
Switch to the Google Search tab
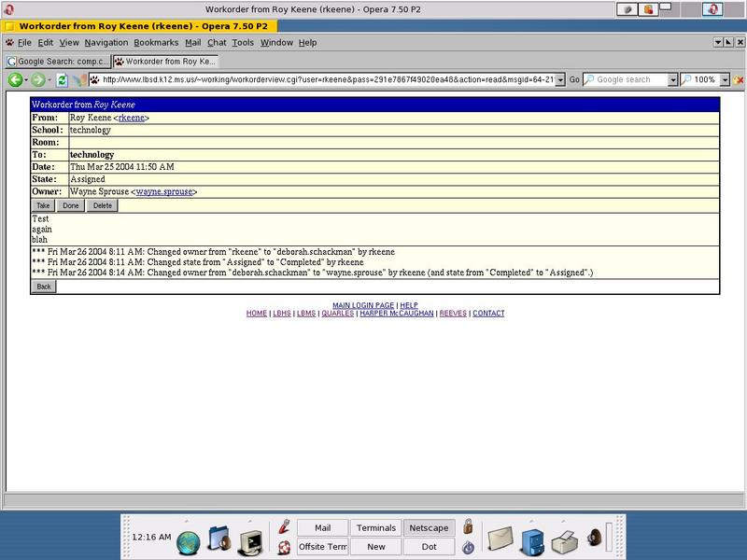coord(58,61)
